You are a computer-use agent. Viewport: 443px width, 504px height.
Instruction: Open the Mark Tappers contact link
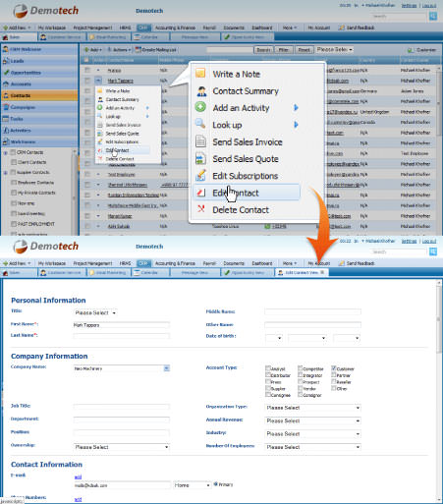pyautogui.click(x=120, y=81)
